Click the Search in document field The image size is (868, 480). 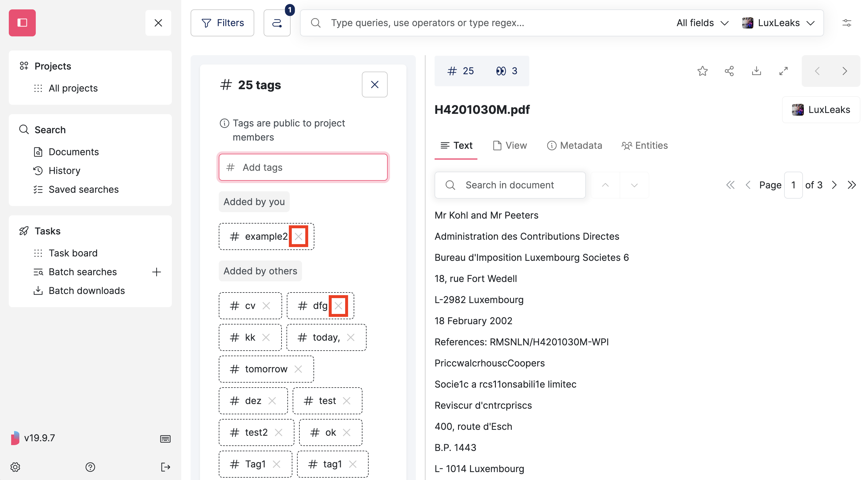(510, 185)
